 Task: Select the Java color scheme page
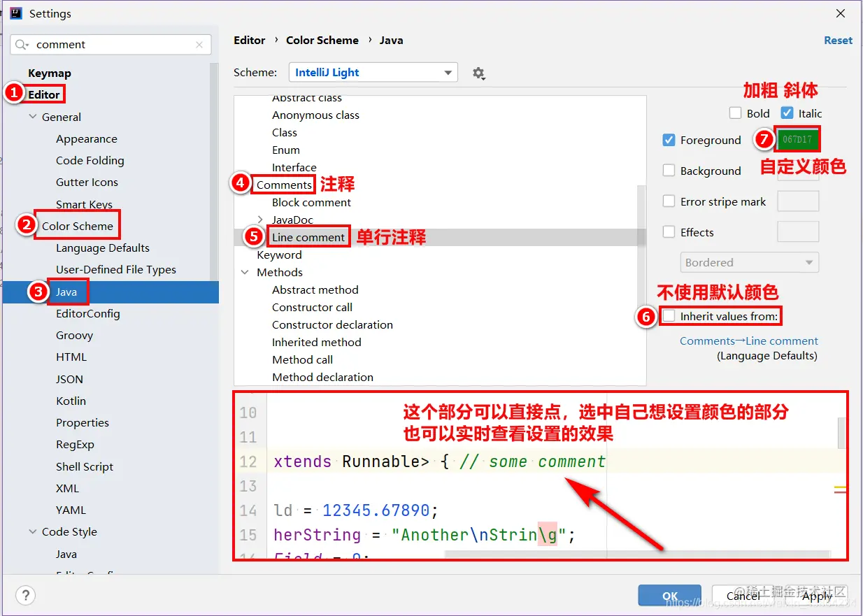click(66, 292)
